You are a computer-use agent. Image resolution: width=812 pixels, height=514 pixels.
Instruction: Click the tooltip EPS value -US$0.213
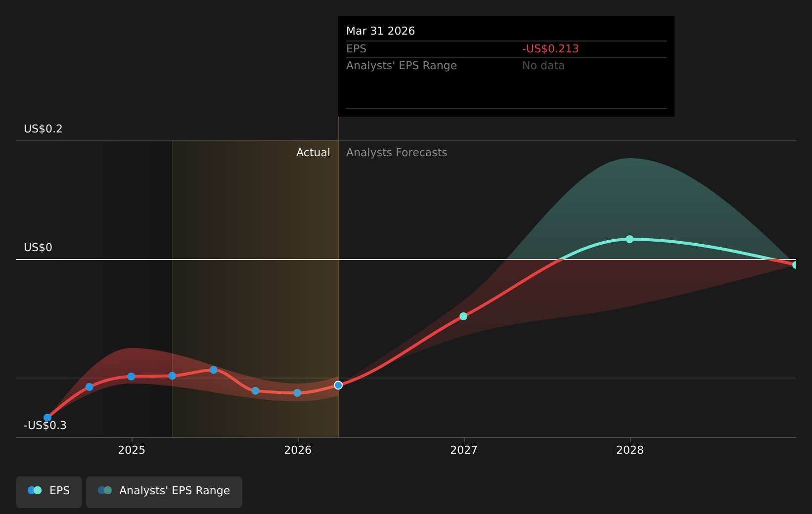[x=550, y=49]
